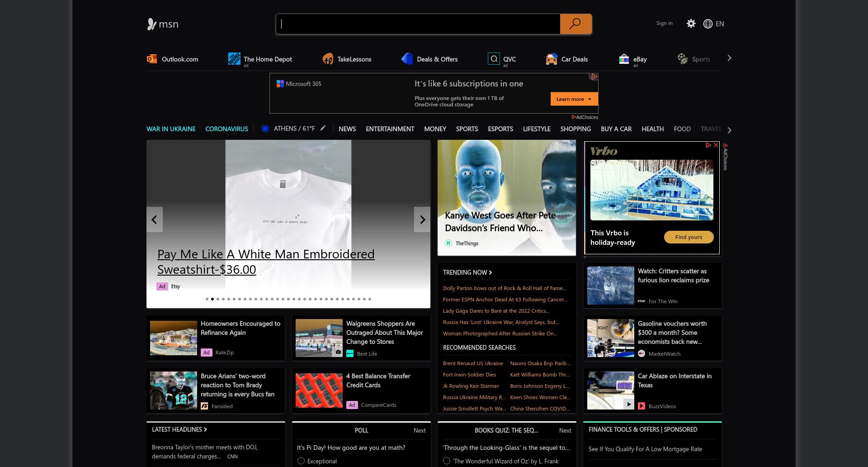Select 'The Wonderful Wizard of Oz' quiz option
The image size is (868, 467).
coord(447,461)
